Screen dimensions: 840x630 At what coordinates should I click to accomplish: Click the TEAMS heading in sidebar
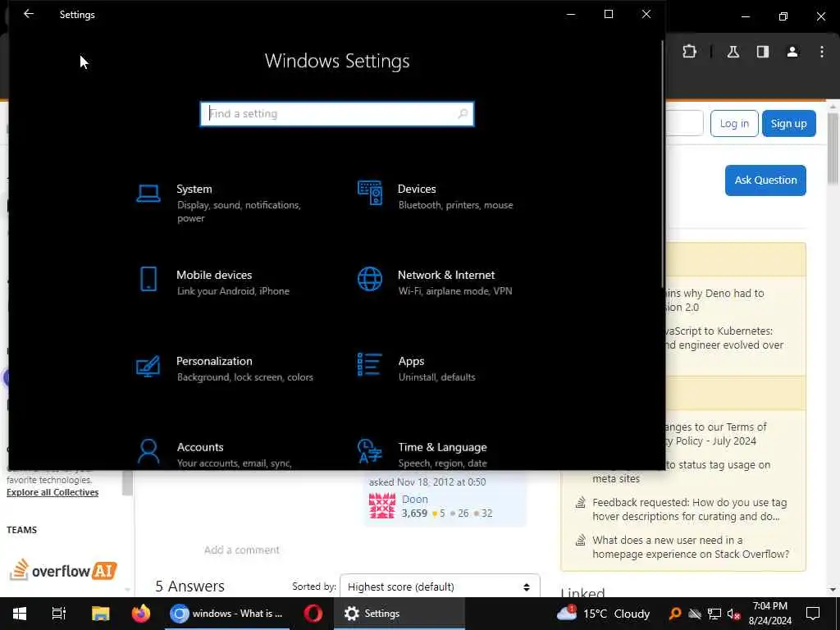[22, 530]
